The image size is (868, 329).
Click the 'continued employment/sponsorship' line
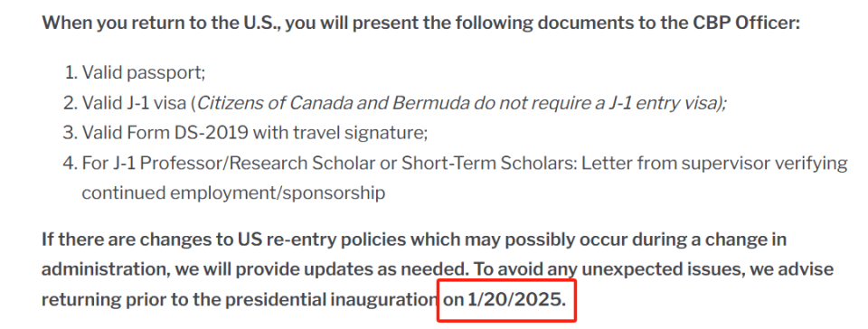tap(233, 193)
